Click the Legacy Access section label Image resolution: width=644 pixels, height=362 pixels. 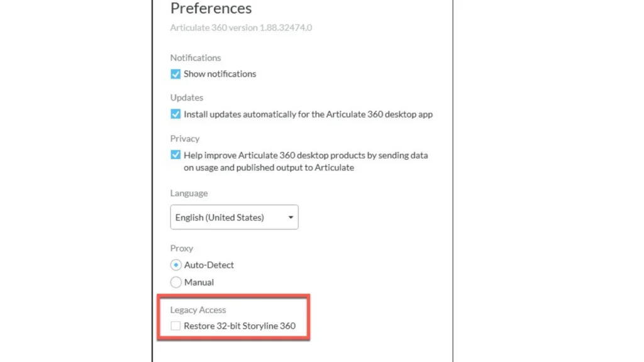tap(199, 309)
